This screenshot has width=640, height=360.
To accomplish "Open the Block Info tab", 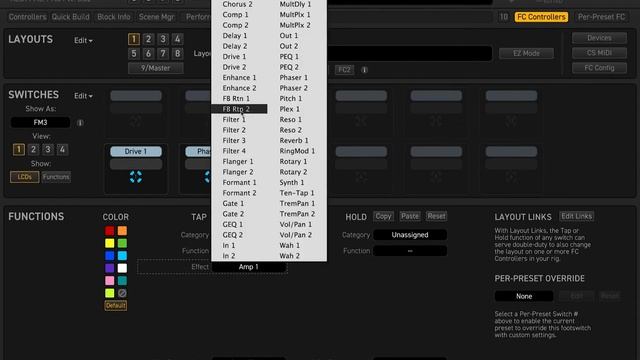I will pyautogui.click(x=114, y=17).
